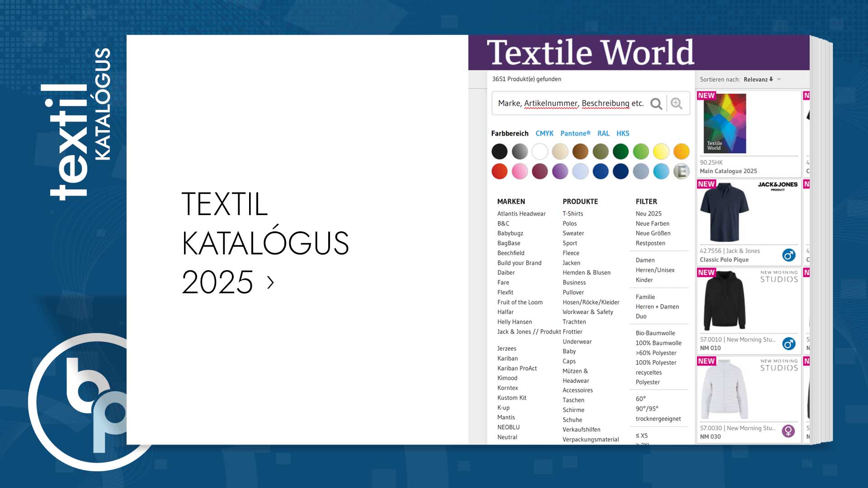Pick the pink color swatch
The width and height of the screenshot is (868, 488).
pos(520,171)
